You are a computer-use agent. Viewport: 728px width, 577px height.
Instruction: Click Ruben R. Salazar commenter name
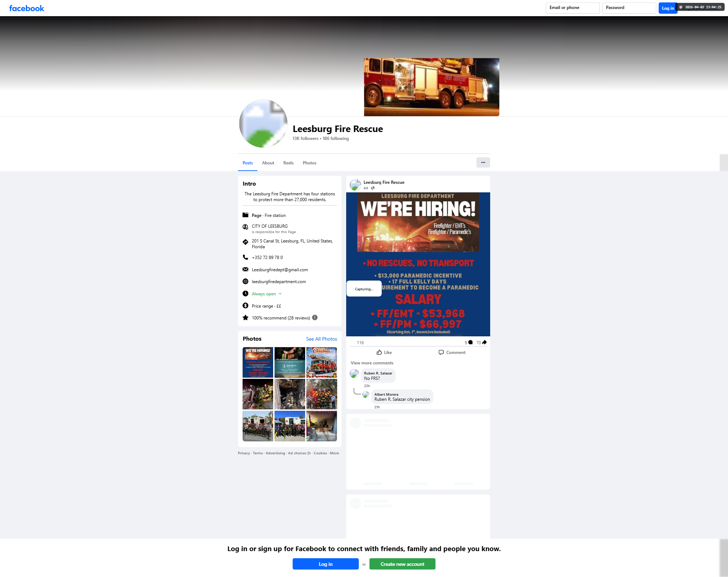[378, 373]
